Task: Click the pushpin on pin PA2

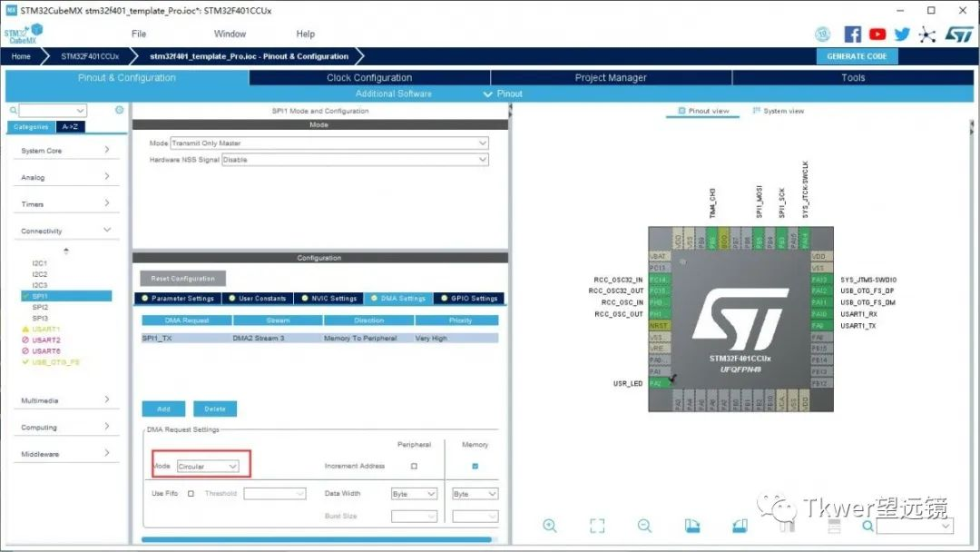Action: 672,379
